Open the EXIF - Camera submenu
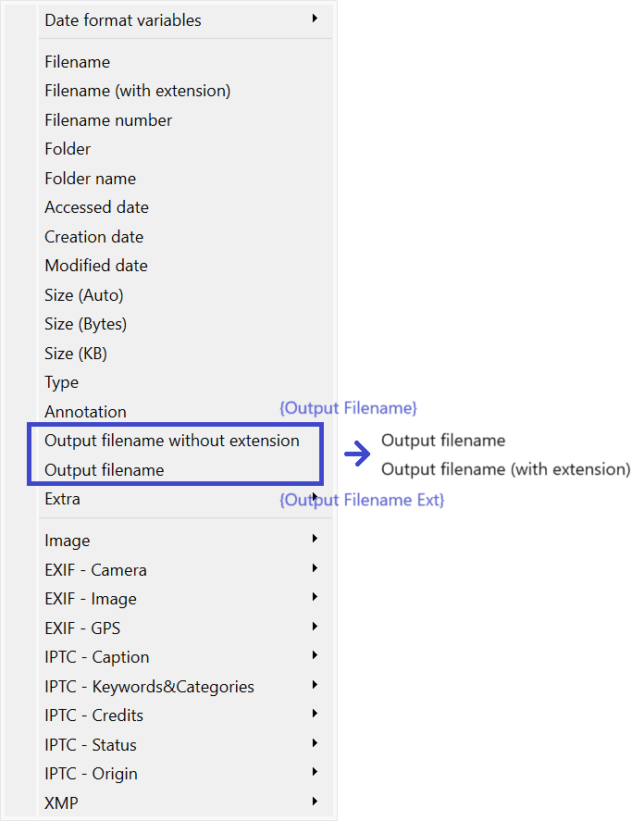644x821 pixels. (x=96, y=570)
